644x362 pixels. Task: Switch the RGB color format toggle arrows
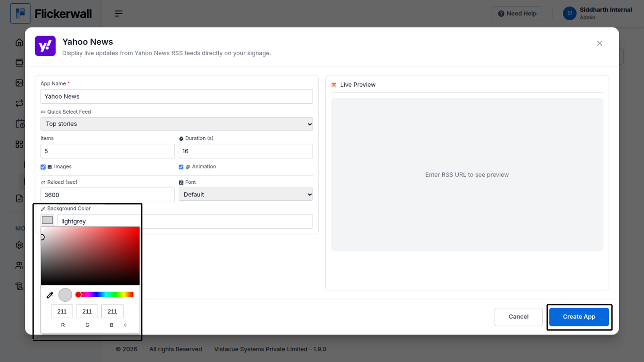pyautogui.click(x=125, y=325)
